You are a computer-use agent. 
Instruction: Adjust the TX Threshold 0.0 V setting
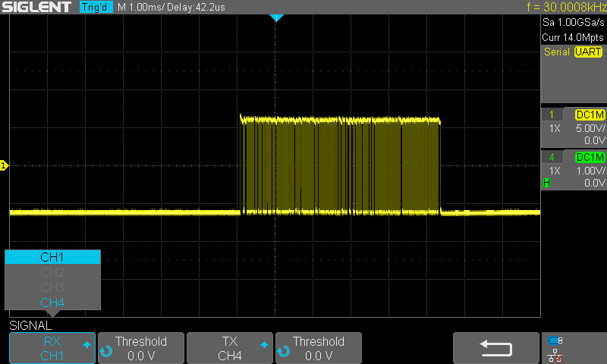pos(319,348)
